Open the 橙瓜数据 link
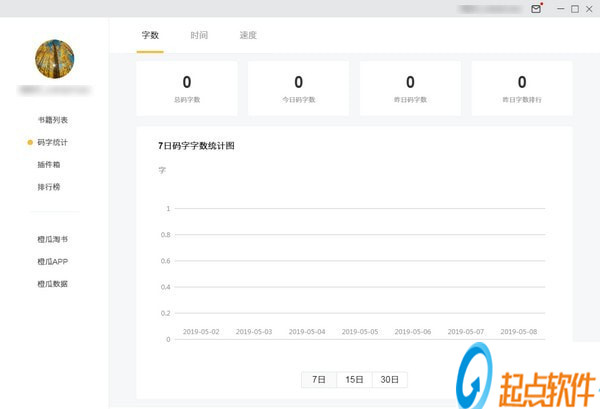The height and width of the screenshot is (409, 600). pyautogui.click(x=52, y=284)
